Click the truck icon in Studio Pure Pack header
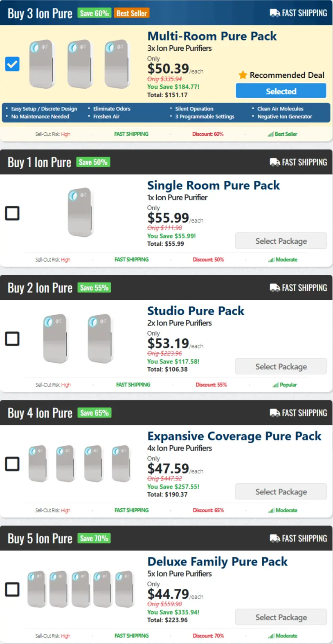Screen dimensions: 333x644 tap(274, 287)
